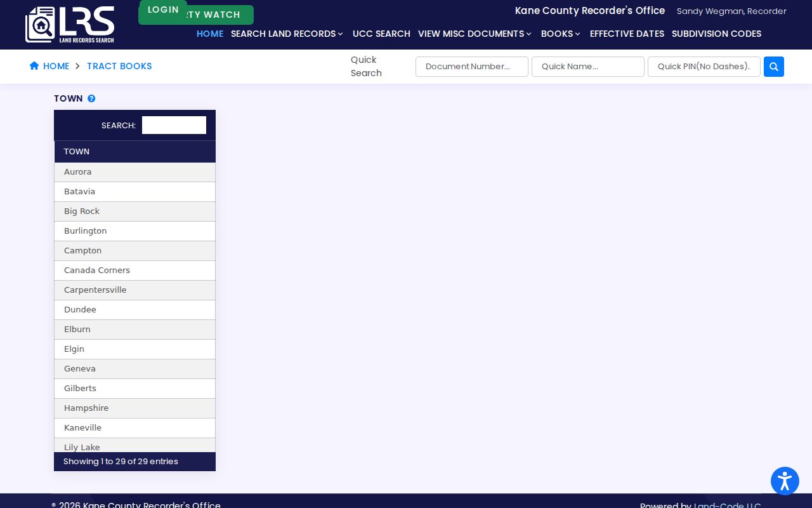Click the HOME text in the breadcrumb
This screenshot has height=508, width=812.
(56, 66)
